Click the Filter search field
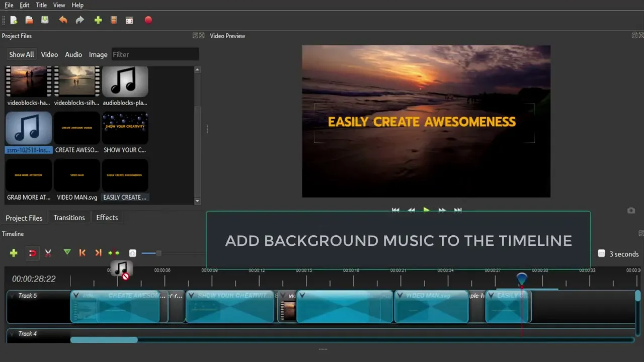 click(155, 54)
